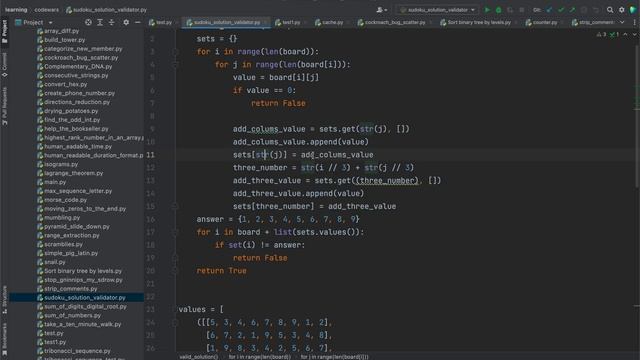Image resolution: width=640 pixels, height=360 pixels.
Task: Run sudoku_solution_validator with the green play button
Action: [x=487, y=10]
